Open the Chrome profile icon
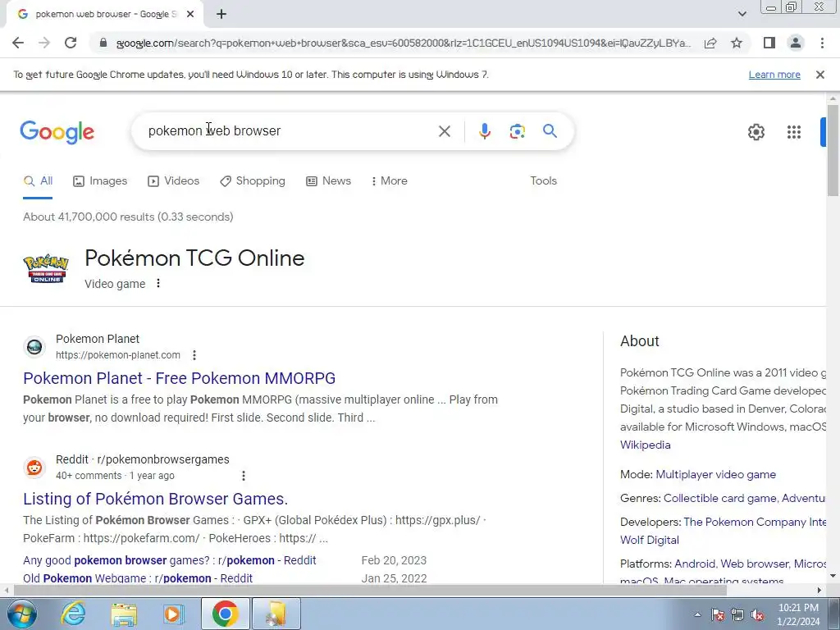 [796, 43]
